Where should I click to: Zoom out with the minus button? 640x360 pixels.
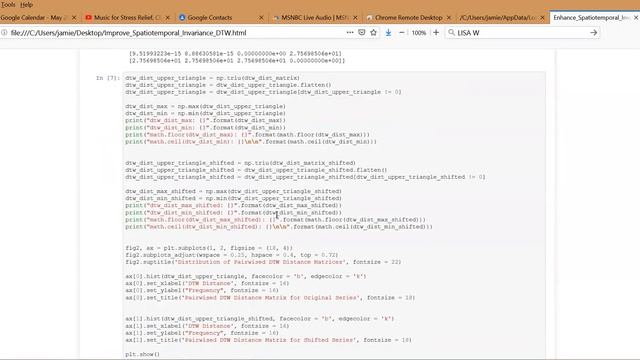tap(402, 33)
